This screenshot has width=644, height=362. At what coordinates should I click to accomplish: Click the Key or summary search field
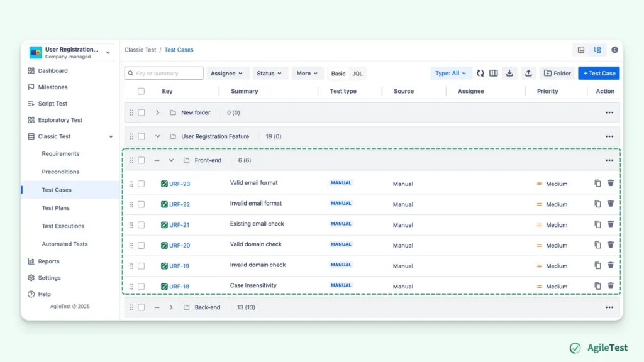pyautogui.click(x=164, y=74)
